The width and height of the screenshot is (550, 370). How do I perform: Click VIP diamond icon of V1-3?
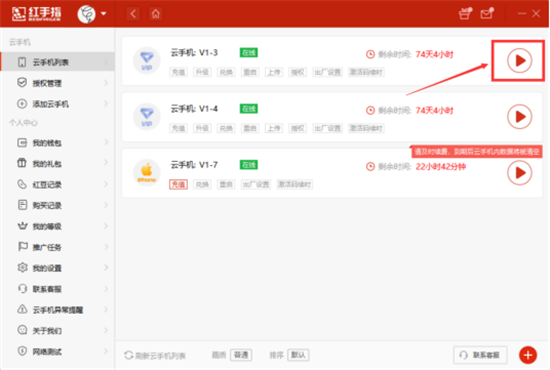(x=147, y=61)
